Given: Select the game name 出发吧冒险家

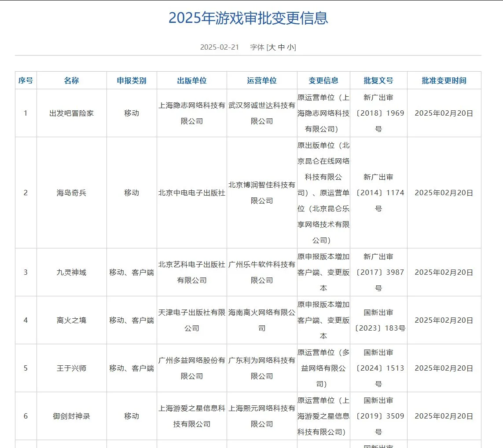Looking at the screenshot, I should point(71,113).
